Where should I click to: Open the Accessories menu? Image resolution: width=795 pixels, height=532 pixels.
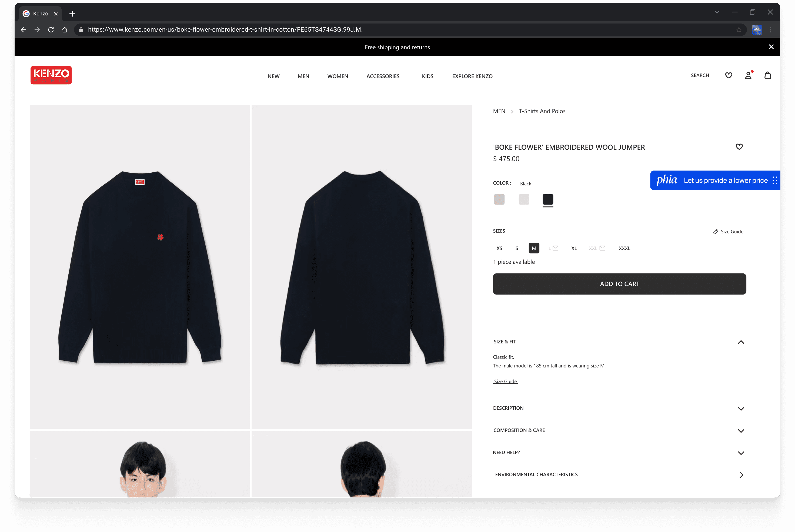point(382,76)
